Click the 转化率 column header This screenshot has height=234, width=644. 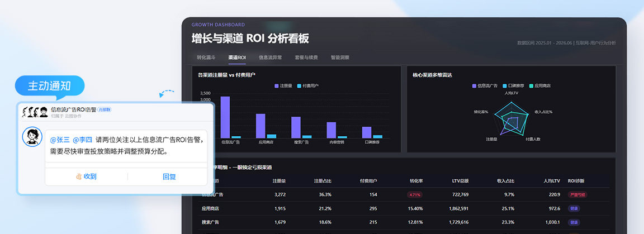(x=416, y=180)
